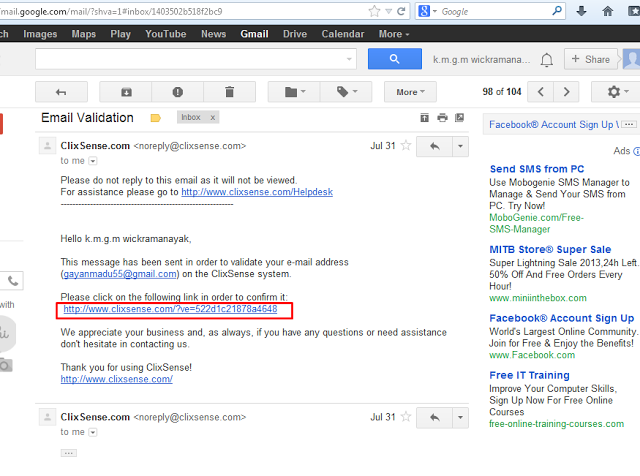Open Maps in the Google bar
This screenshot has height=476, width=640.
(x=84, y=34)
